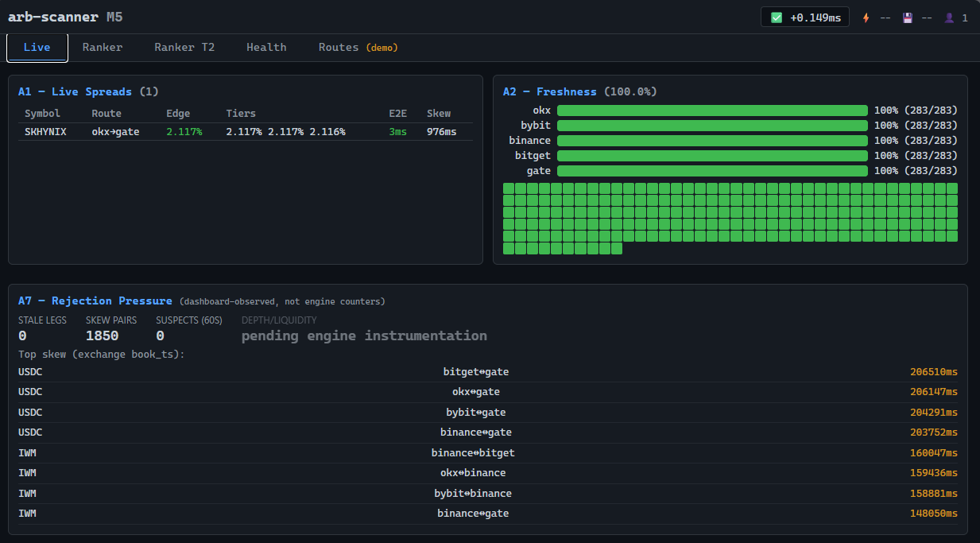Screen dimensions: 980x543
Task: Click the 148050ms skew value
Action: click(x=934, y=514)
